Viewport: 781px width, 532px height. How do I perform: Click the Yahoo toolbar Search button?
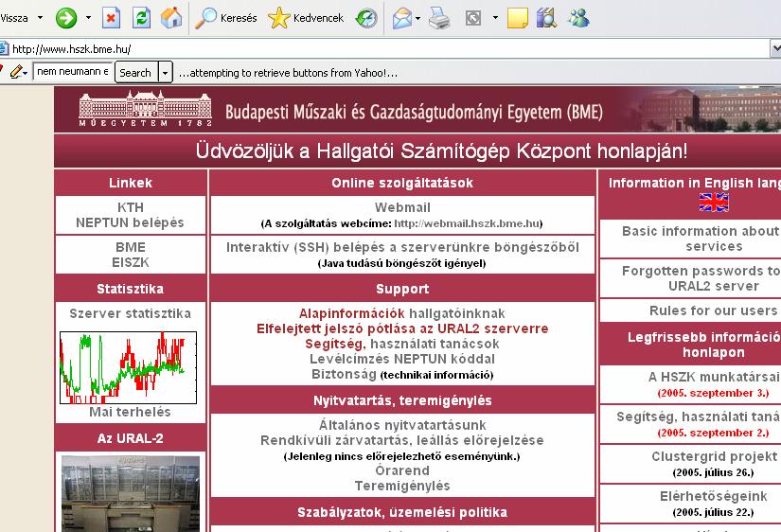[136, 72]
